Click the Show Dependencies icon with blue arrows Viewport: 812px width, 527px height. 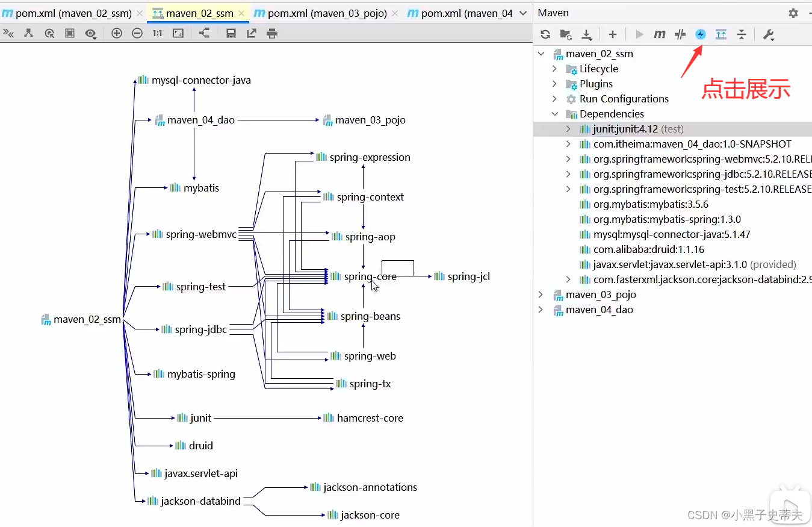(721, 34)
